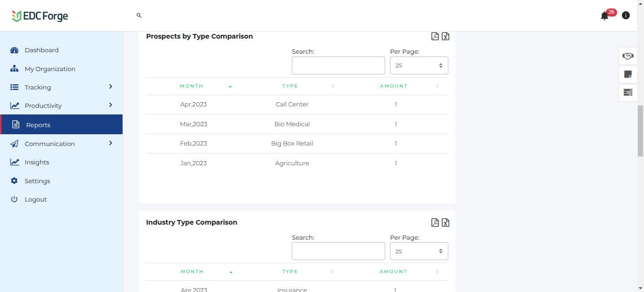
Task: Click the info icon in header
Action: [x=626, y=16]
